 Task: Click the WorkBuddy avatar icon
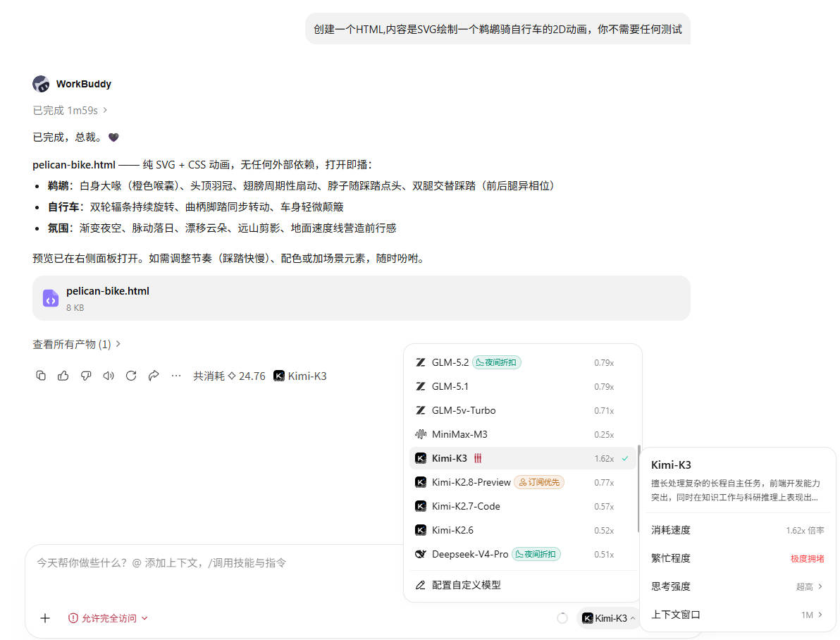[42, 84]
